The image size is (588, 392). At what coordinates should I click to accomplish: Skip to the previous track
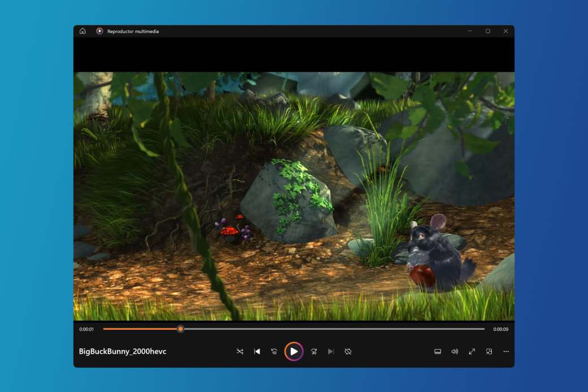pos(257,351)
